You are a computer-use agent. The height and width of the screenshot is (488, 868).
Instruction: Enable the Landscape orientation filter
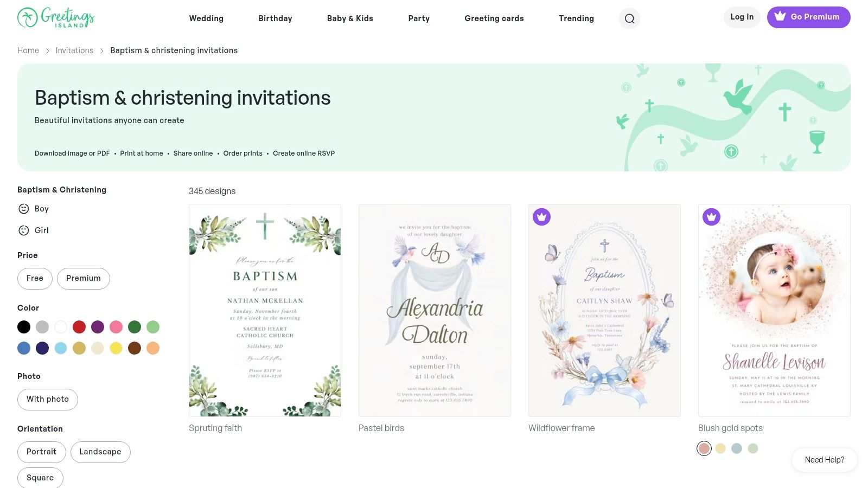(100, 452)
